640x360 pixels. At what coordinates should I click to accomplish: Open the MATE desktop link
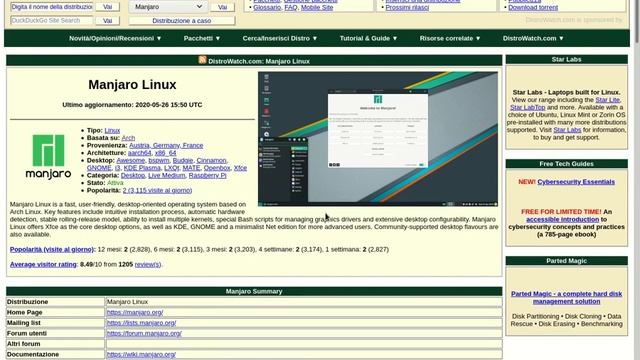[x=191, y=168]
